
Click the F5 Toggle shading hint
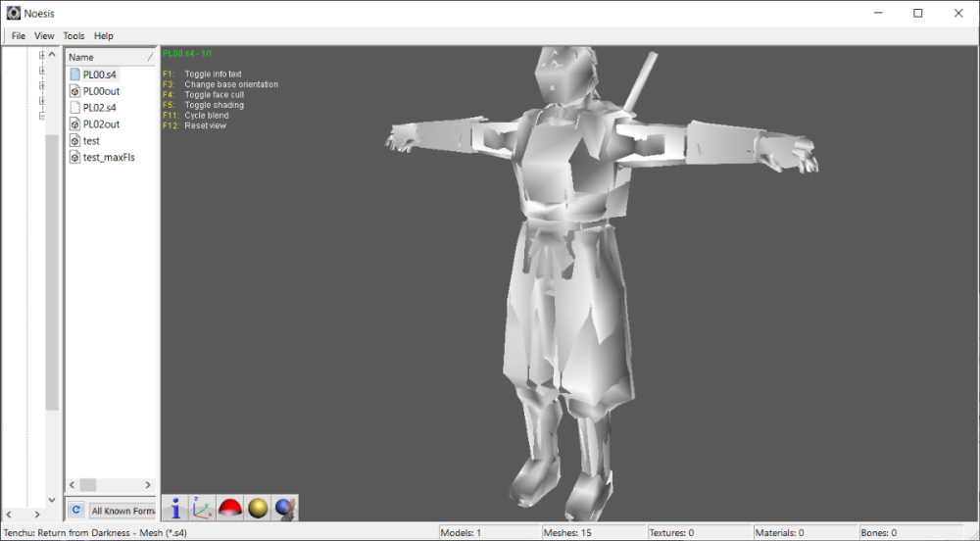(203, 105)
